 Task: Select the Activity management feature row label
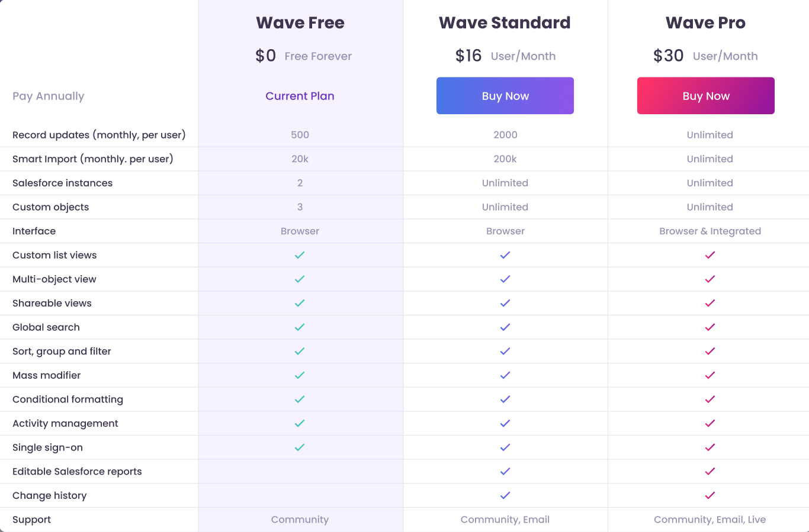click(65, 424)
